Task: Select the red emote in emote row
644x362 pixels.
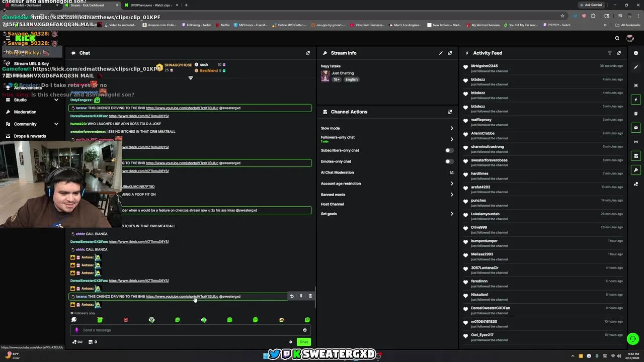Action: pos(126,320)
